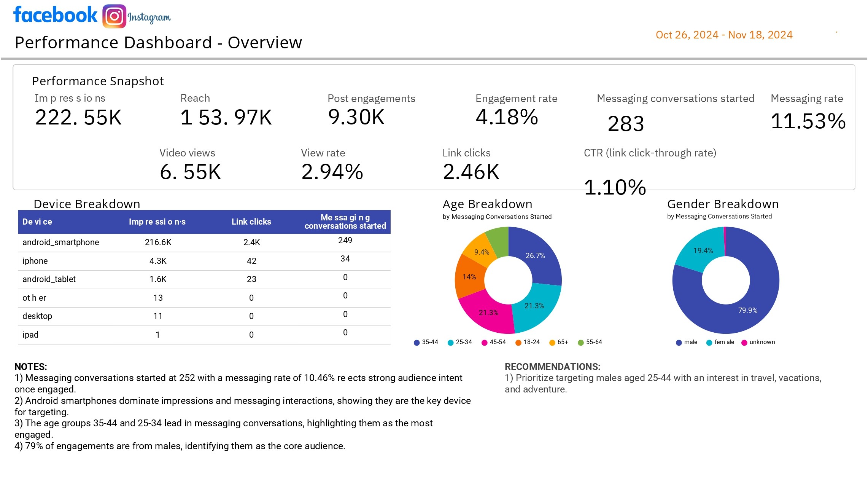Sort by Link clicks column header
Viewport: 868px width, 488px height.
tap(251, 222)
